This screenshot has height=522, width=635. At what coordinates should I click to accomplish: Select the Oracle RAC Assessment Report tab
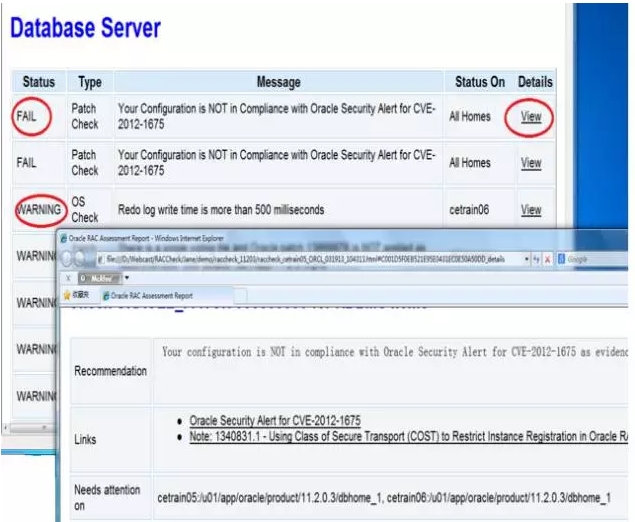166,296
